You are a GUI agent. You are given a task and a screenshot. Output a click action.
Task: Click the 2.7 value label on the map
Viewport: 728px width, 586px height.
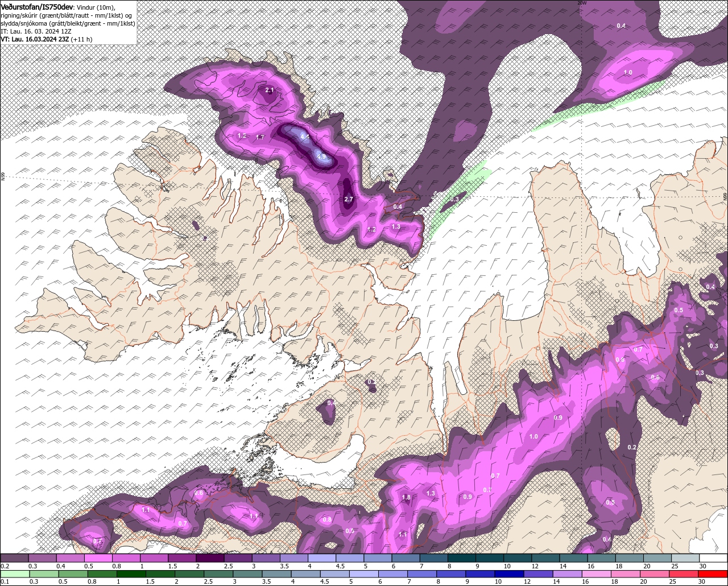tap(349, 199)
